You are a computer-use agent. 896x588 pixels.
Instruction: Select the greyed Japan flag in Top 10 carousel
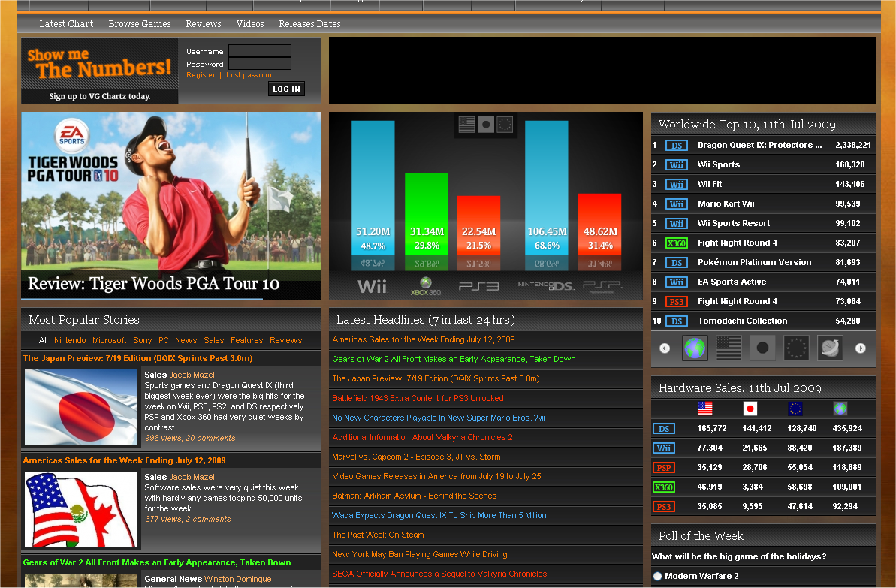tap(762, 348)
